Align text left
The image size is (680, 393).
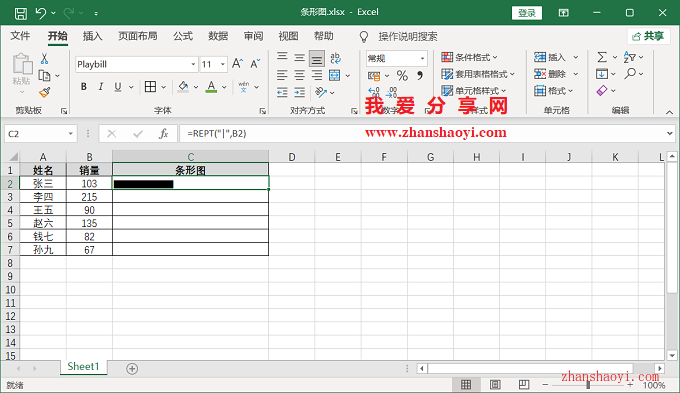tap(282, 75)
